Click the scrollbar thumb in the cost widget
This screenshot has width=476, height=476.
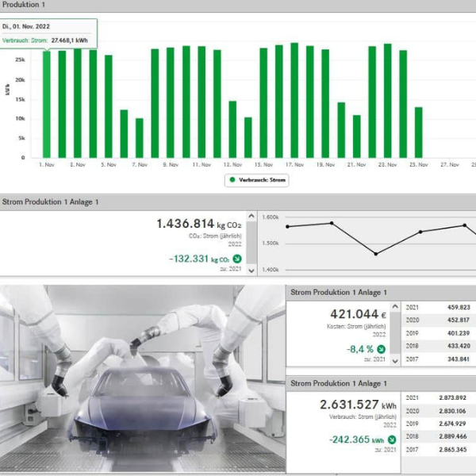(x=395, y=333)
